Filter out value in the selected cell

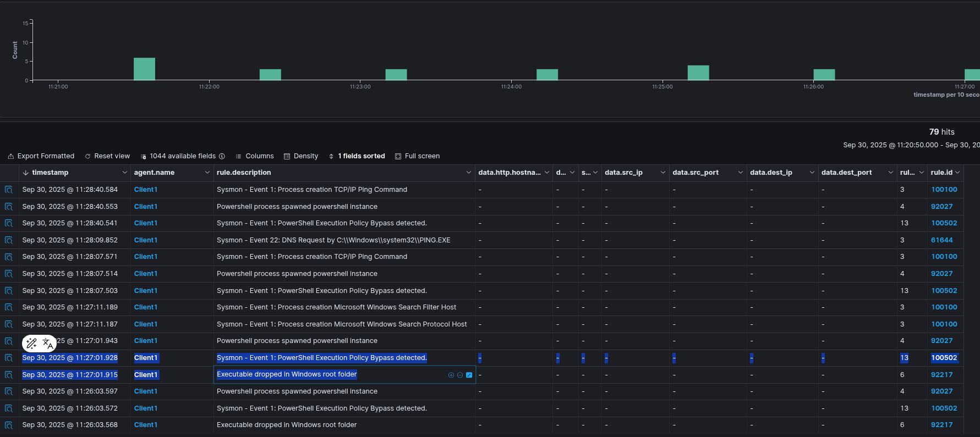460,375
